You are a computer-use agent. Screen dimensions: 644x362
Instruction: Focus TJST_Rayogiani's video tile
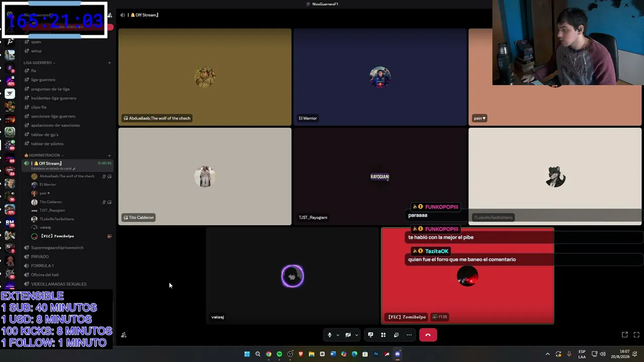tap(380, 176)
